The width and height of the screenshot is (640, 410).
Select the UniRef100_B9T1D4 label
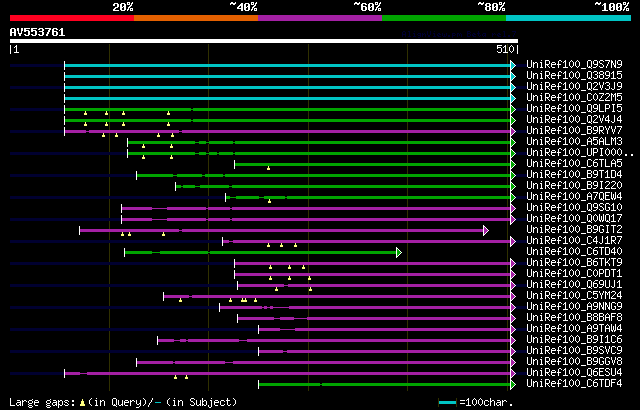point(574,175)
